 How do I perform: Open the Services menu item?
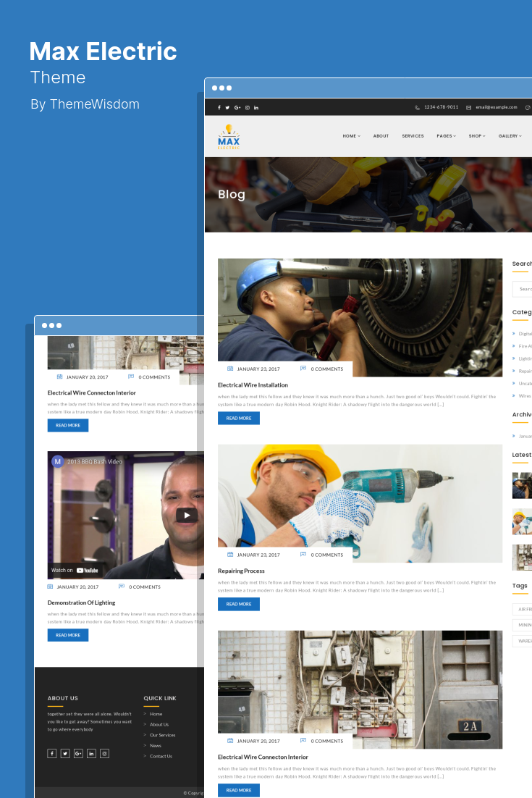[x=413, y=136]
